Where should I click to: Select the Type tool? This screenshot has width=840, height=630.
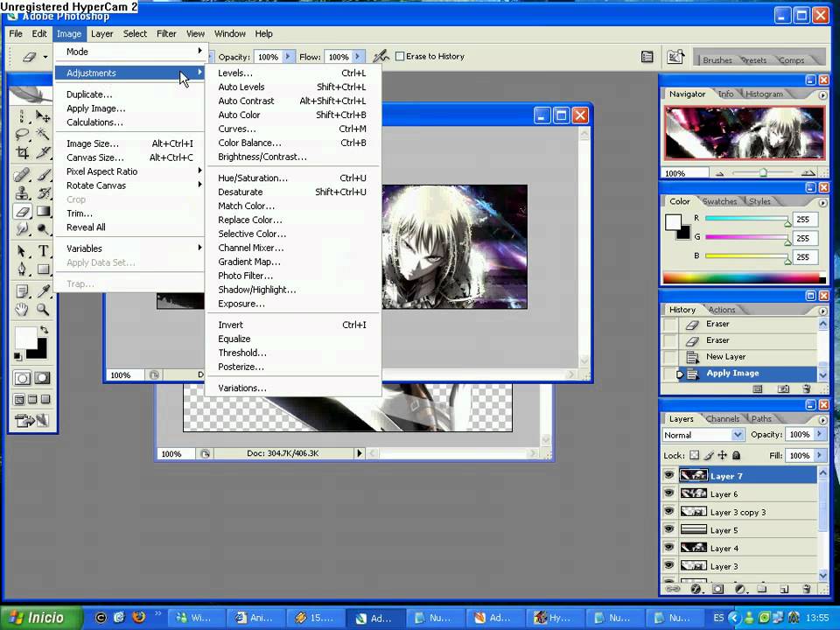pyautogui.click(x=43, y=251)
